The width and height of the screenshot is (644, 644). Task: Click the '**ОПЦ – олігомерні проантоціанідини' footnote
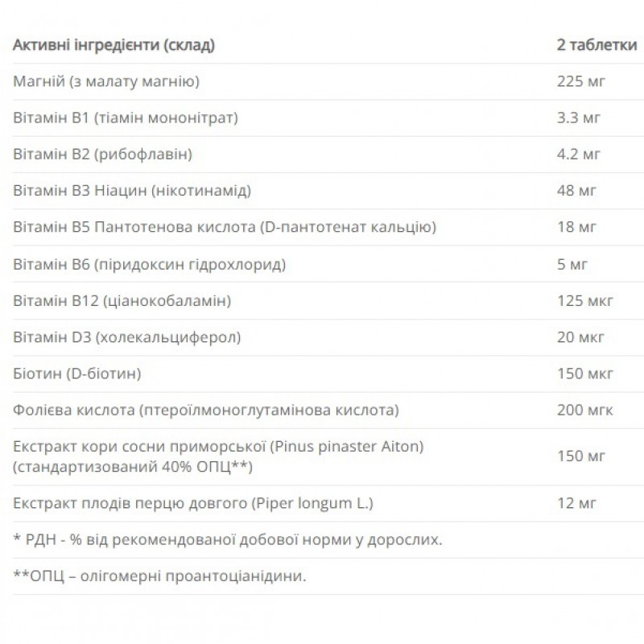(160, 576)
